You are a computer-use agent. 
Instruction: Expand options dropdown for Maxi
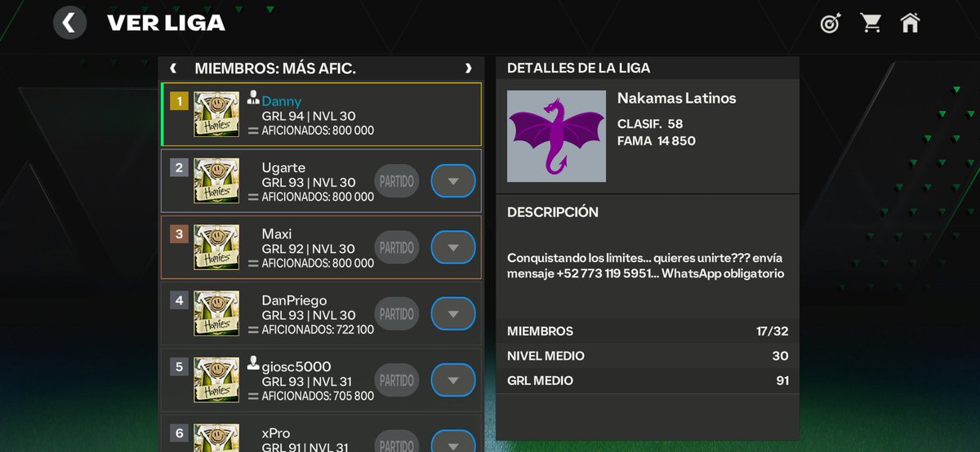[x=453, y=247]
